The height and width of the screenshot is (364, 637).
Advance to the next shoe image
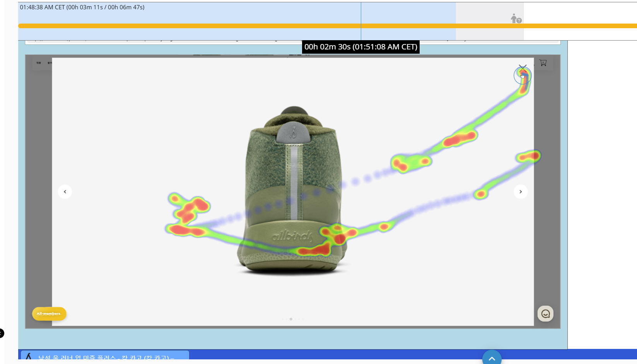[521, 192]
